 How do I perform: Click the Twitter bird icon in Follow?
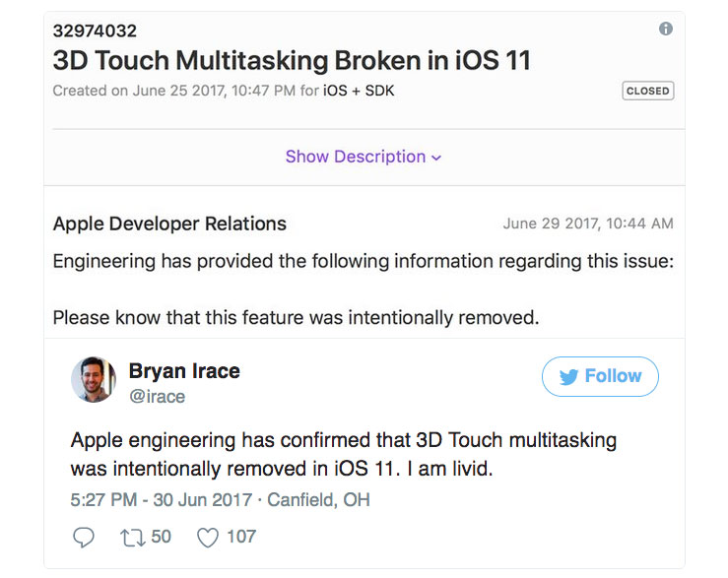pyautogui.click(x=568, y=376)
